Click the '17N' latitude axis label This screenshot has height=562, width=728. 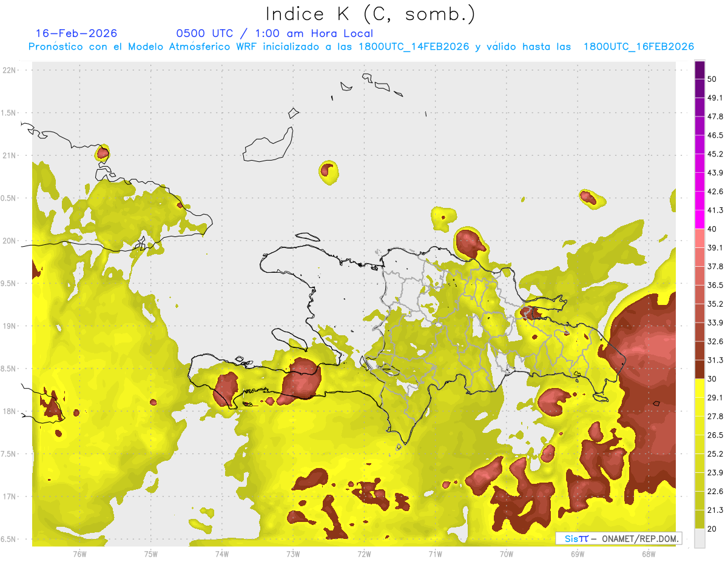point(10,497)
